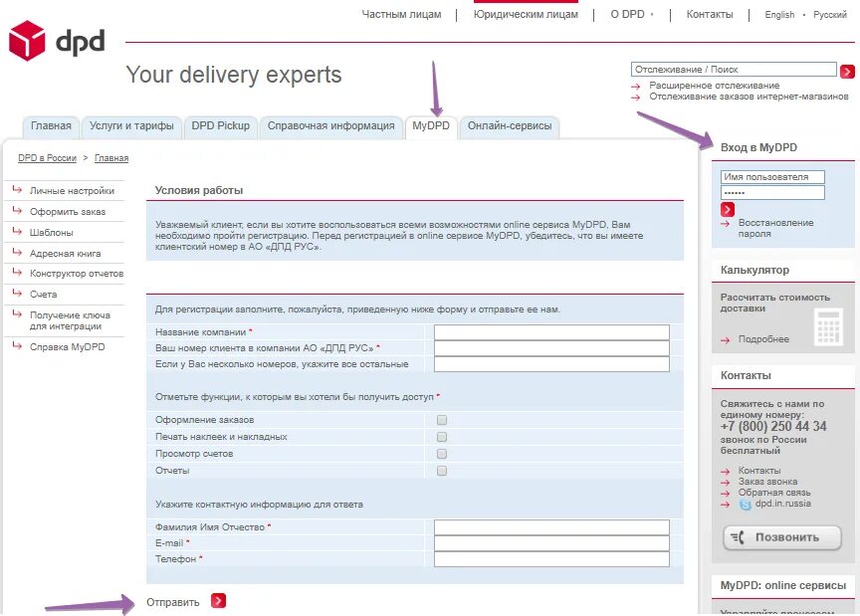
Task: Click arrow icon beside Расширенное отслеживание
Action: pyautogui.click(x=636, y=87)
